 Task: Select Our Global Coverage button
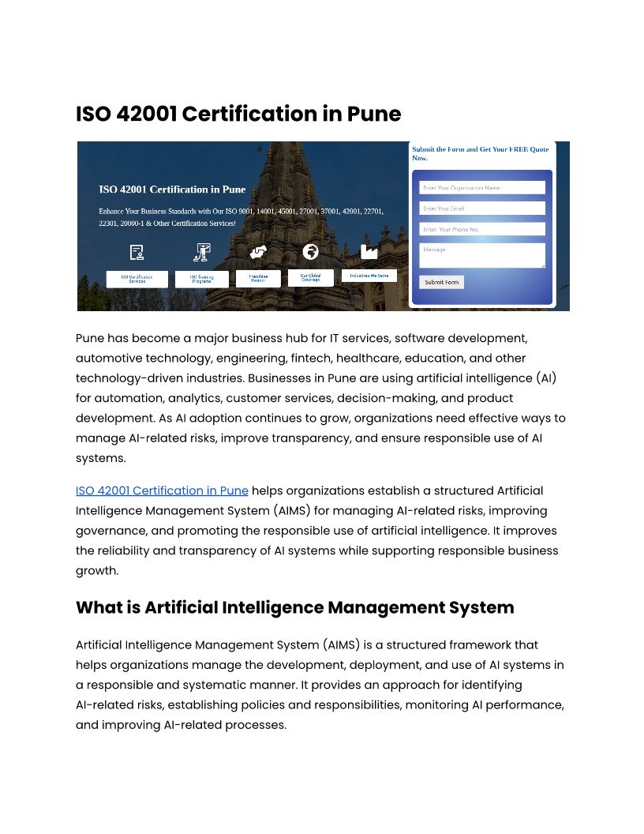[x=311, y=278]
